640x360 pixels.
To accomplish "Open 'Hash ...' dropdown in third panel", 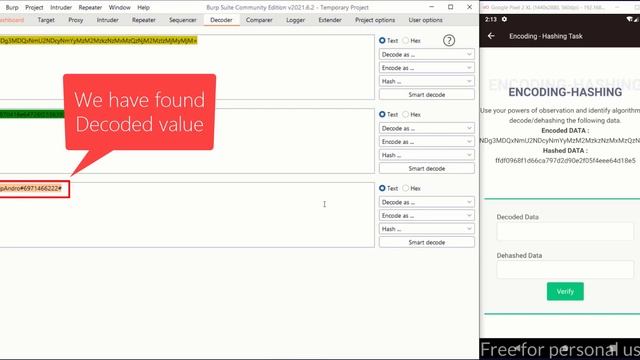I will tap(427, 229).
